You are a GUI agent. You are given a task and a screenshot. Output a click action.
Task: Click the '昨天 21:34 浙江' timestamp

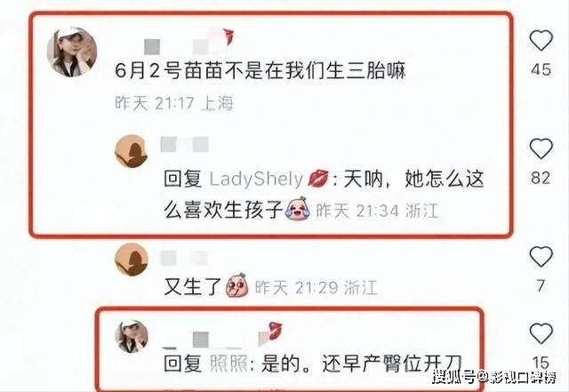[x=377, y=211]
